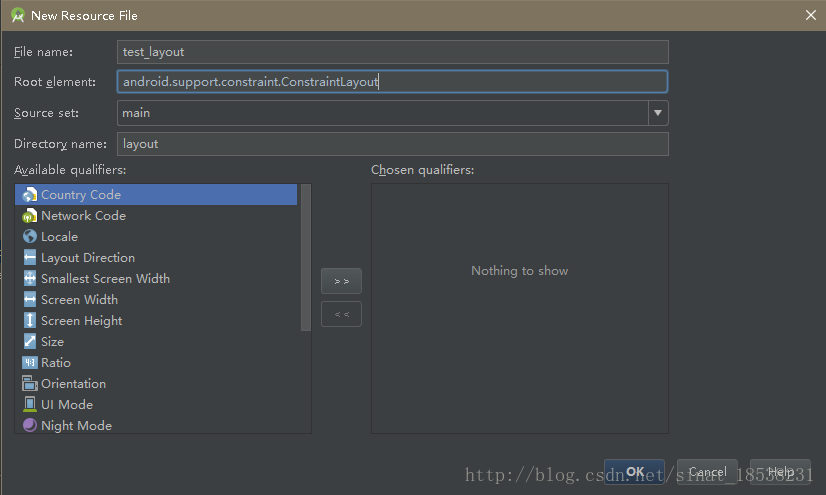Click the Screen Width icon
This screenshot has height=495, width=826.
(x=30, y=300)
